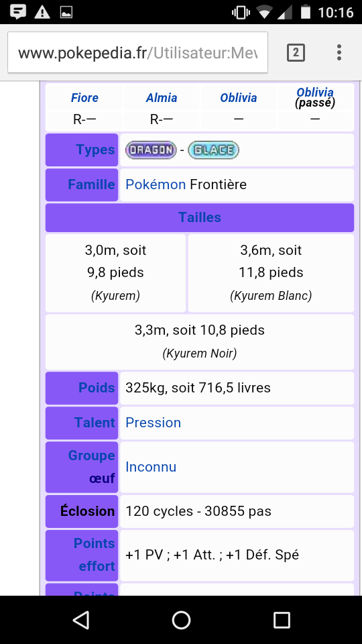Tap the Android back navigation button
This screenshot has height=644, width=362.
[x=81, y=620]
